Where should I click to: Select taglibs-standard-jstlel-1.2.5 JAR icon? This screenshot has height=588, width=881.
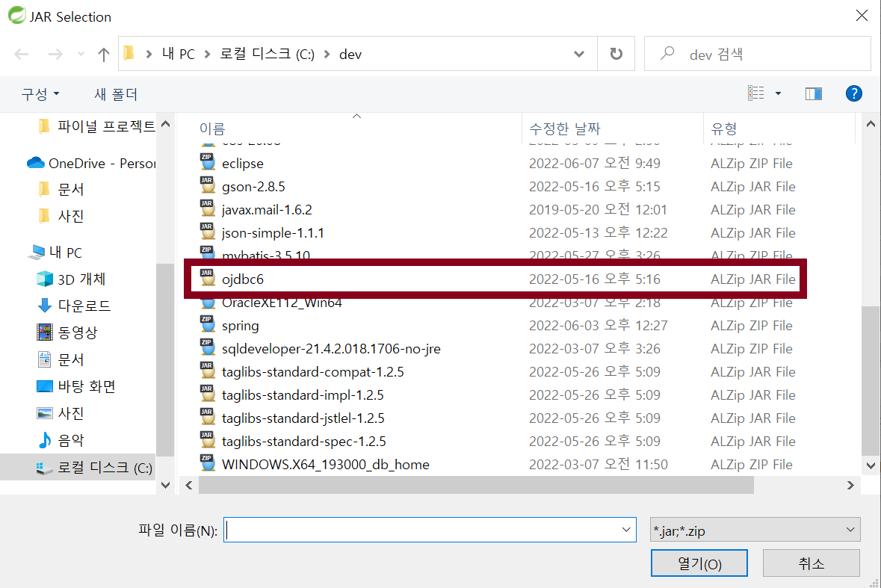click(x=207, y=417)
